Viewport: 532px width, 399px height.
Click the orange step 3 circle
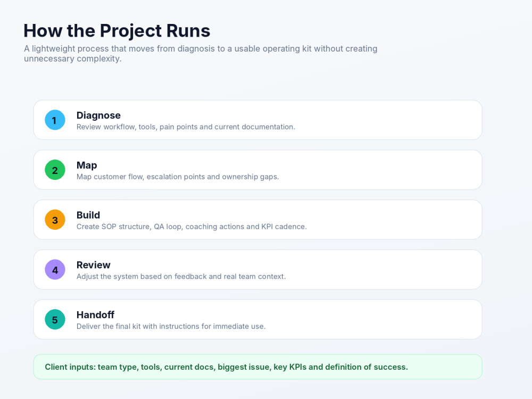[55, 220]
